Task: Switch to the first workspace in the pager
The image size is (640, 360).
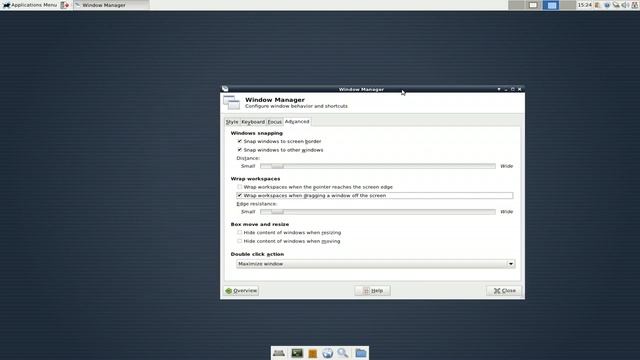Action: [516, 5]
